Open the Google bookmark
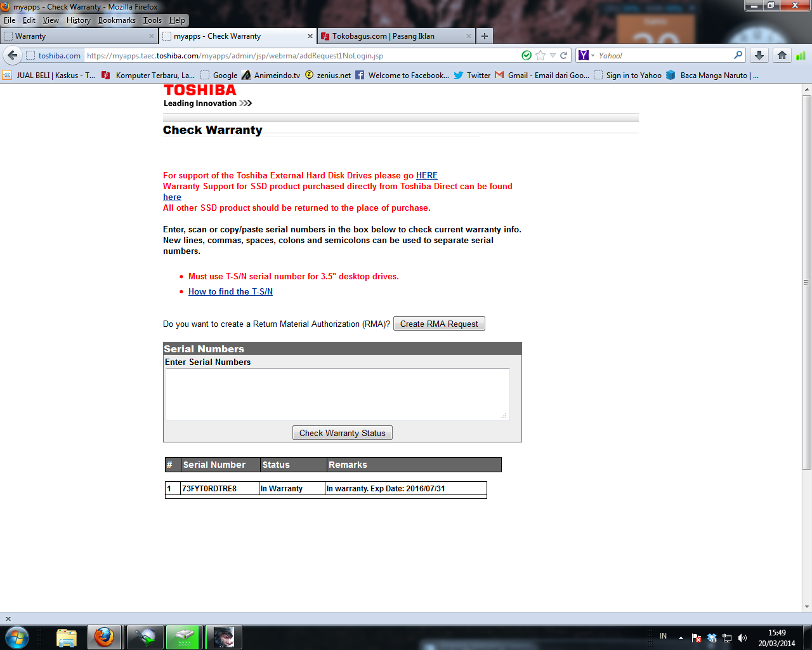The width and height of the screenshot is (812, 650). tap(219, 75)
